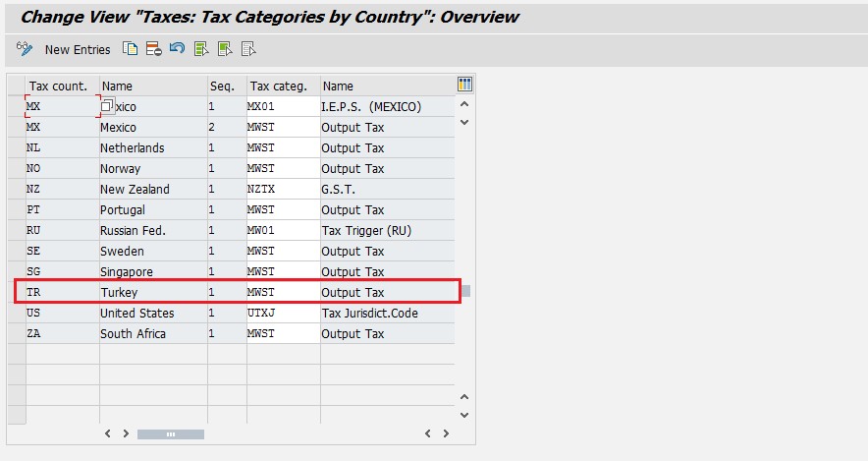Click the Tax categ. column header
Viewport: 868px width, 461px height.
point(283,86)
